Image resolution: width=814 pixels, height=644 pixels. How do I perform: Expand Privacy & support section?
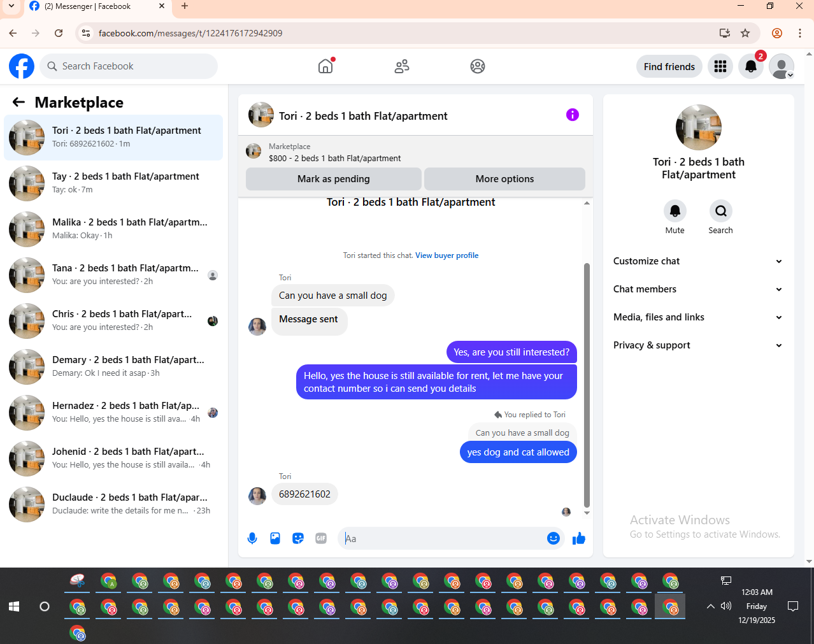point(698,345)
